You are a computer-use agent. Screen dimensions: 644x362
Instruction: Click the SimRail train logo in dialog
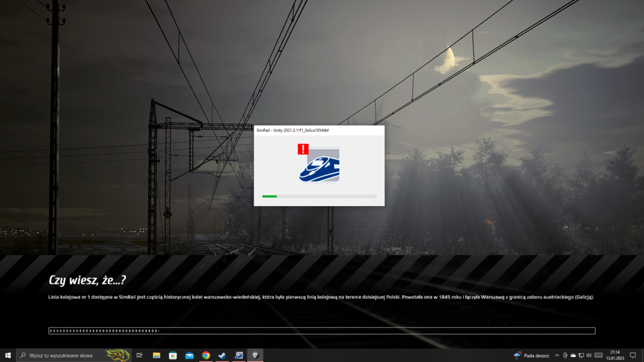pyautogui.click(x=319, y=166)
